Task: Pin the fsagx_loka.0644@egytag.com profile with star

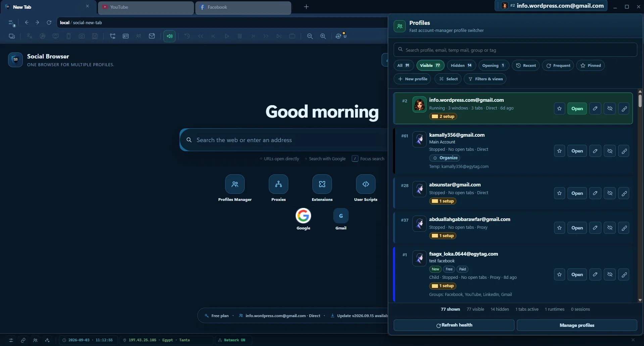Action: click(x=559, y=274)
